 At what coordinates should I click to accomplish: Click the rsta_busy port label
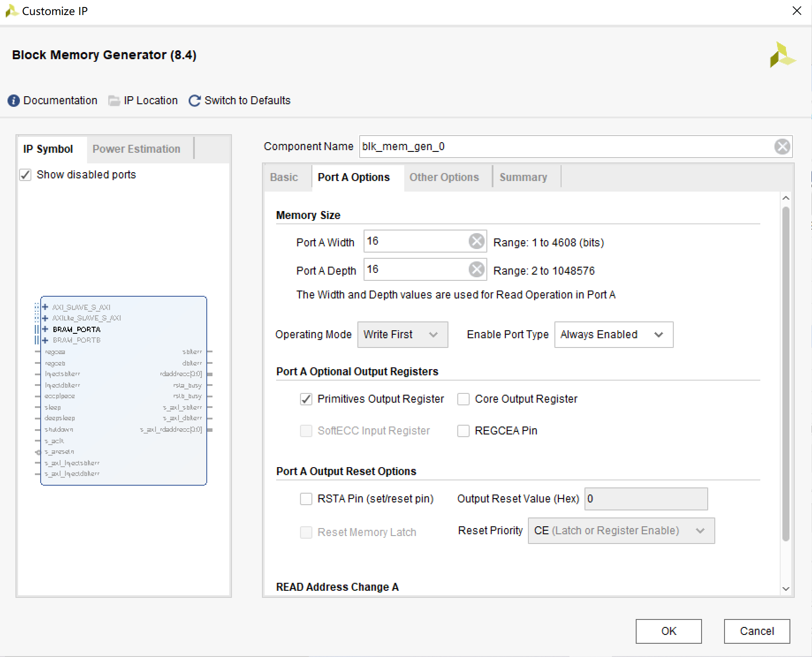[x=187, y=385]
